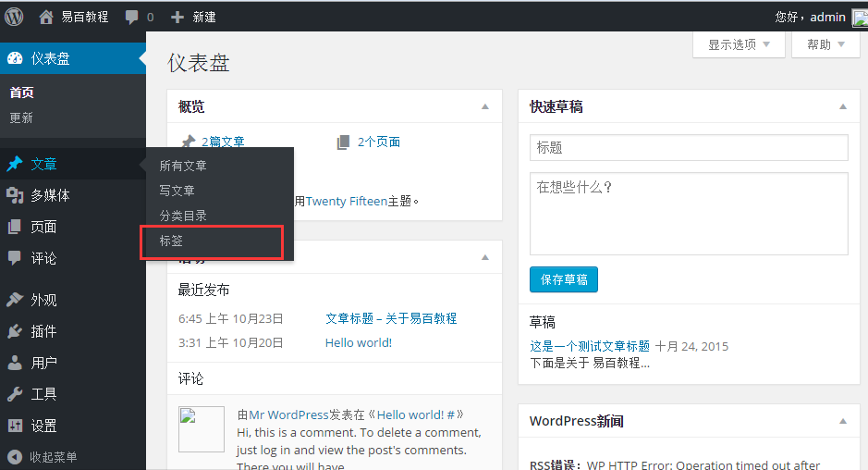The height and width of the screenshot is (470, 868).
Task: Click the comments bubble icon in admin bar
Action: click(x=132, y=17)
